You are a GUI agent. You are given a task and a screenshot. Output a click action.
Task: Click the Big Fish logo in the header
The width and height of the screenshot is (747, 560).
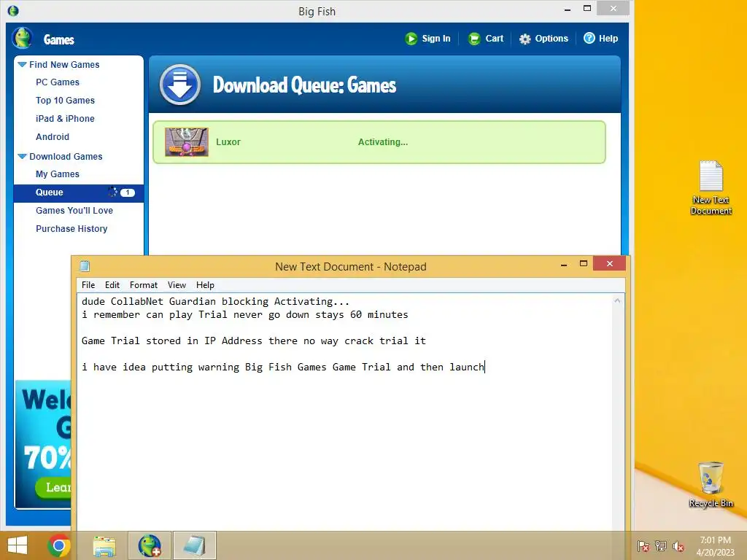click(x=22, y=38)
